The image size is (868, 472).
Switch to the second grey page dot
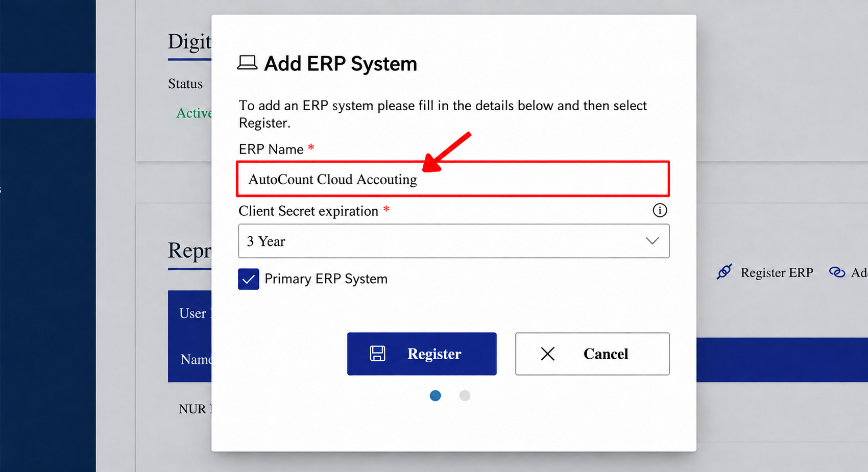(x=465, y=395)
